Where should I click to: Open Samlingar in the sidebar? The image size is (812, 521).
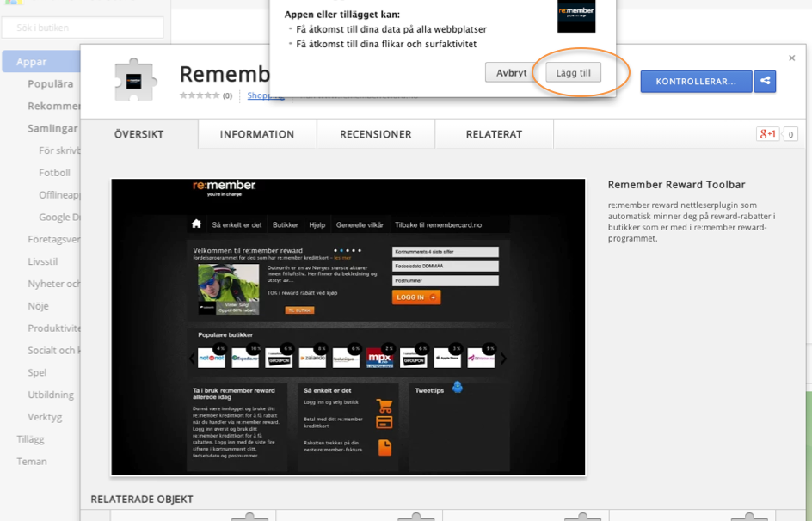[52, 128]
